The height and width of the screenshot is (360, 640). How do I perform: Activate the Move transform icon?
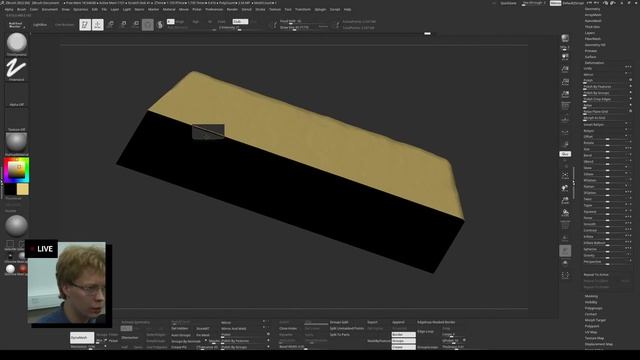coord(111,25)
